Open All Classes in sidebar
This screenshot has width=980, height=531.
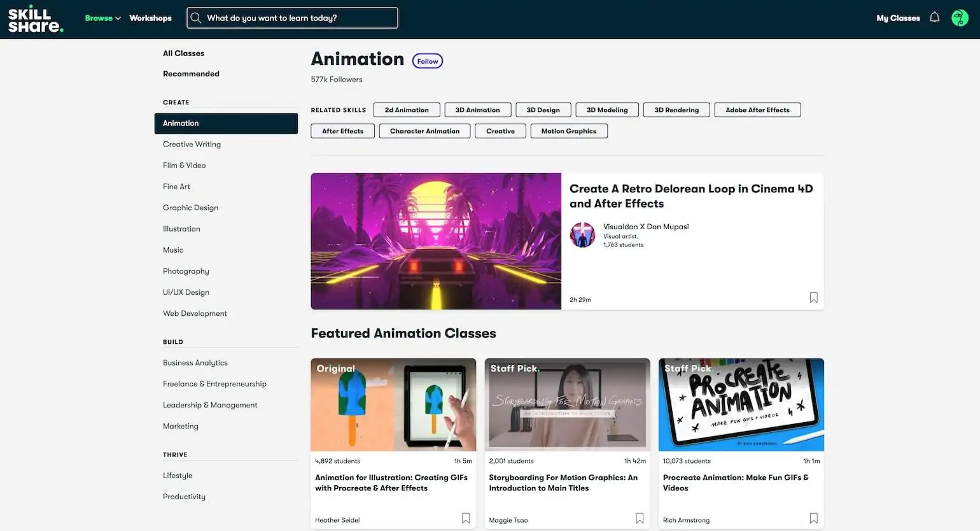tap(183, 53)
